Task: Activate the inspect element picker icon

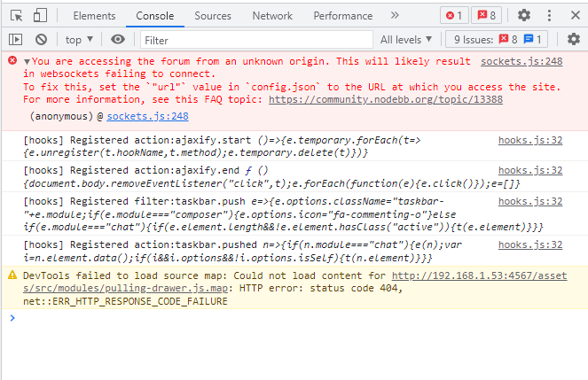Action: [x=16, y=15]
